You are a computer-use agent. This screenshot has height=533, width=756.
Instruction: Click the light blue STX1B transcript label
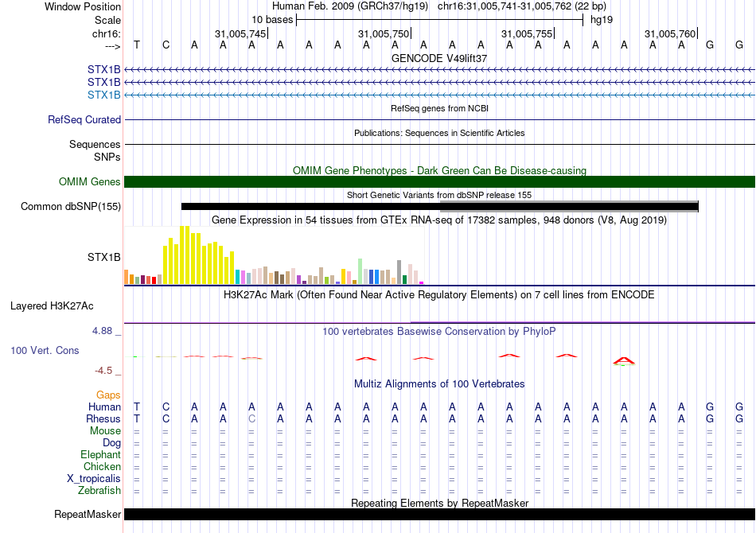104,95
